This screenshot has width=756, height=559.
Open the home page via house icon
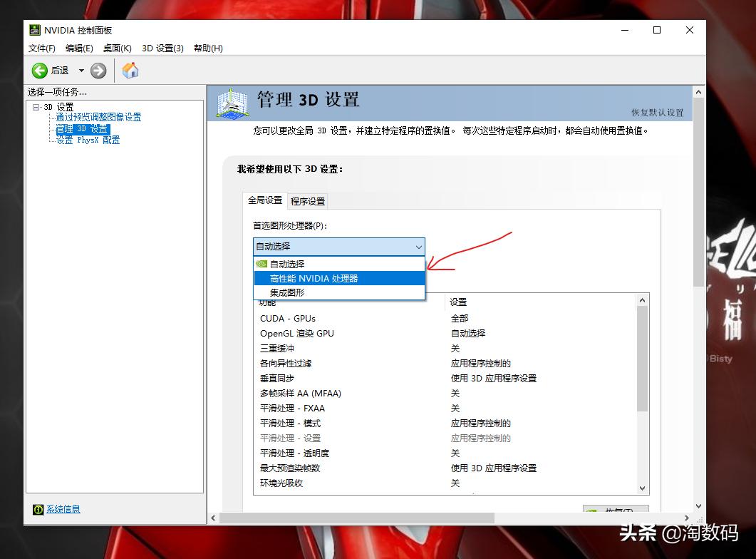pyautogui.click(x=130, y=70)
